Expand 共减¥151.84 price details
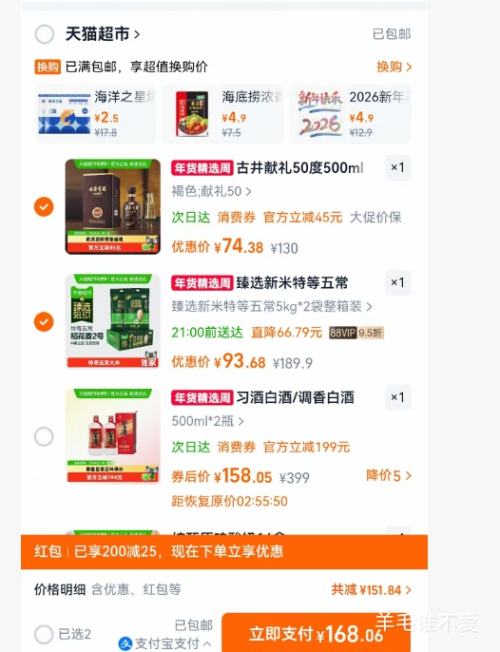 (371, 590)
